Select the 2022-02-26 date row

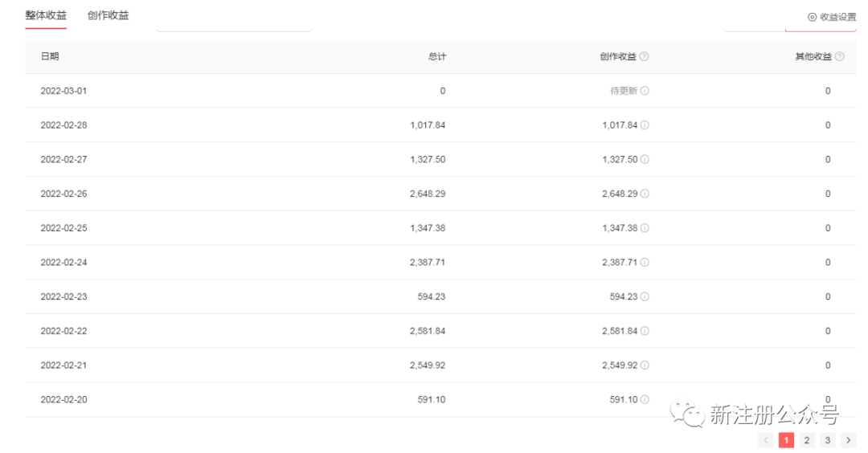(x=63, y=194)
